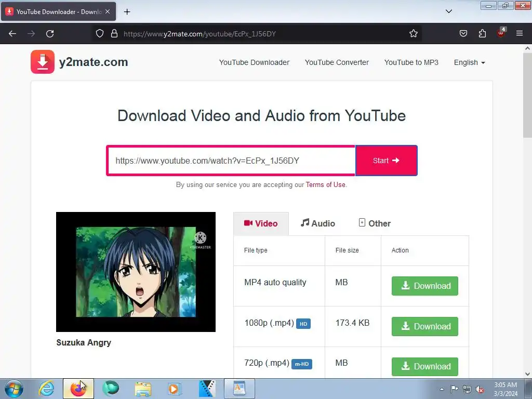Open the Pocket save icon
Image resolution: width=532 pixels, height=399 pixels.
463,34
